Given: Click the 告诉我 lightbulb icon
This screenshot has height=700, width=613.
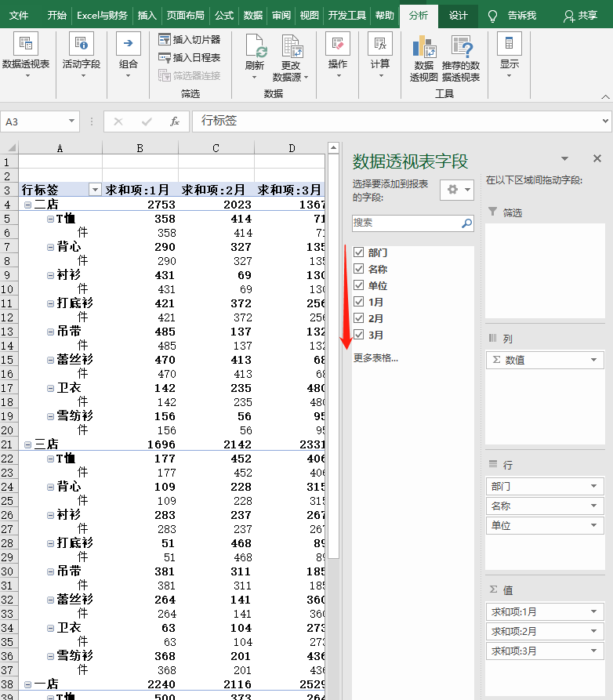Looking at the screenshot, I should [492, 16].
